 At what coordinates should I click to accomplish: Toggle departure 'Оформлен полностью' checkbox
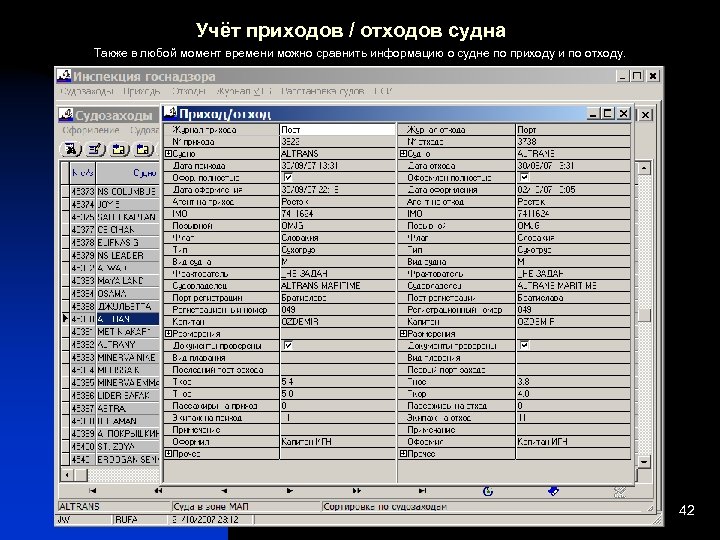pyautogui.click(x=524, y=178)
